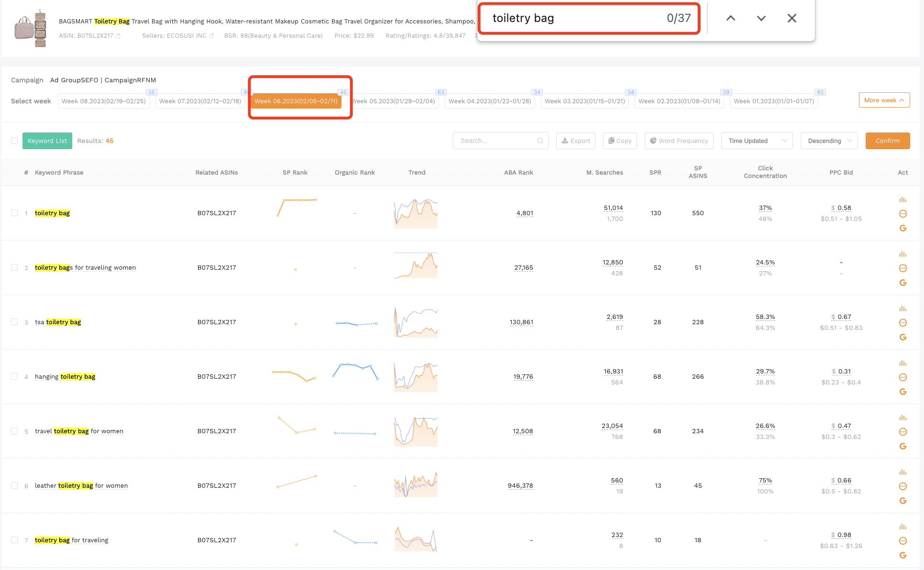The image size is (924, 570).
Task: Select Week 02.2023(01/08~01/14) tab
Action: click(x=679, y=101)
